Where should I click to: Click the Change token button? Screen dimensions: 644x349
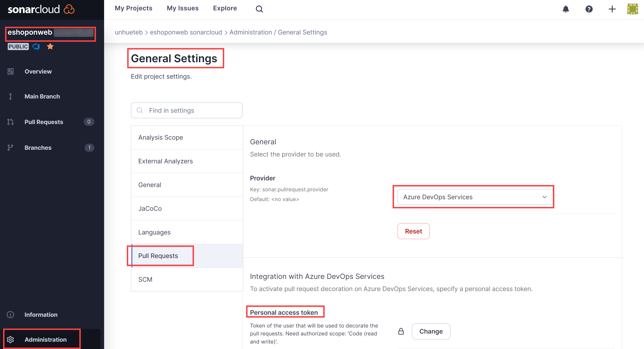(x=431, y=331)
